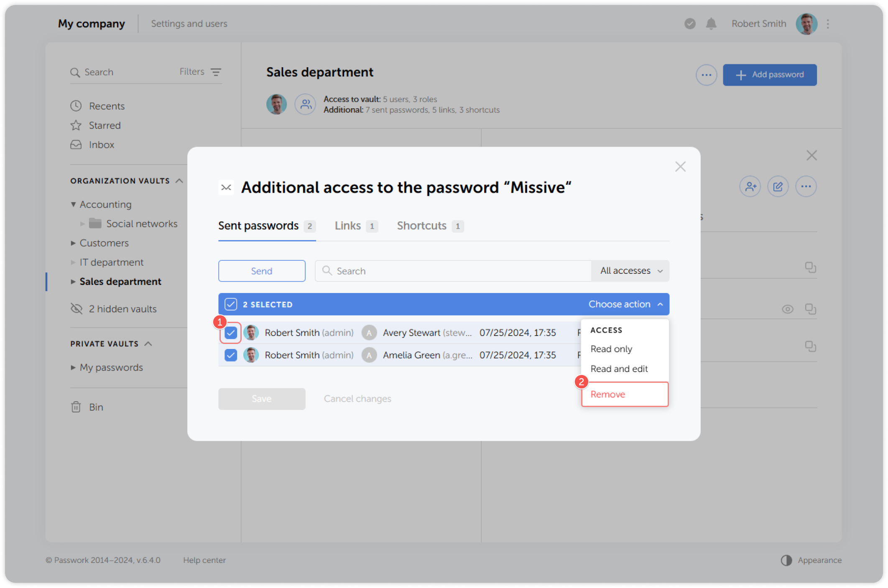Expand the Customers vault tree item

73,243
